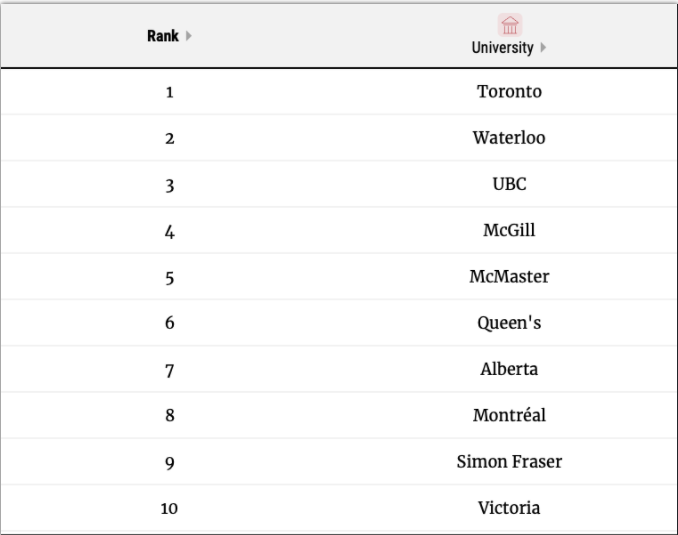Screen dimensions: 678x535
Task: Click on Montréal university name
Action: tap(509, 416)
